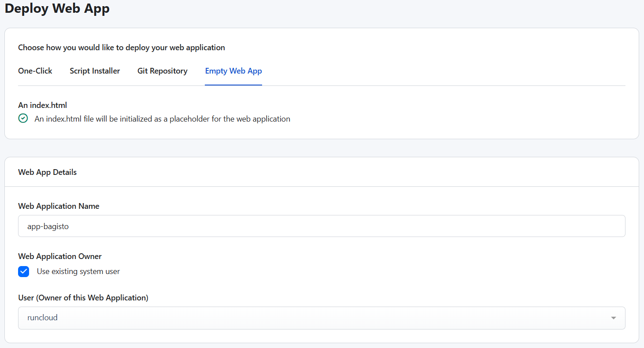The image size is (644, 348).
Task: Toggle the Use existing system user checkbox
Action: coord(24,271)
